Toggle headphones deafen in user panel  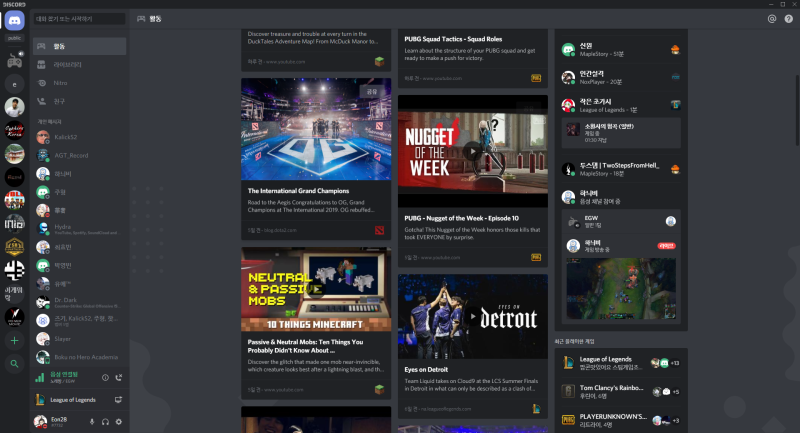pyautogui.click(x=105, y=422)
